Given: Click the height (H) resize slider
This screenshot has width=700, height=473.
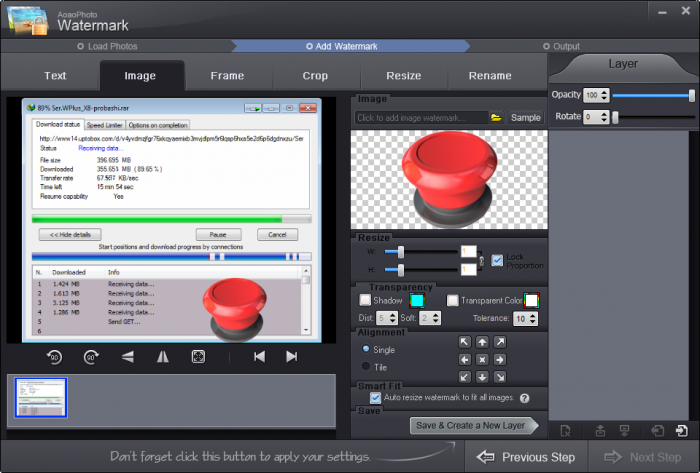Looking at the screenshot, I should click(x=421, y=270).
